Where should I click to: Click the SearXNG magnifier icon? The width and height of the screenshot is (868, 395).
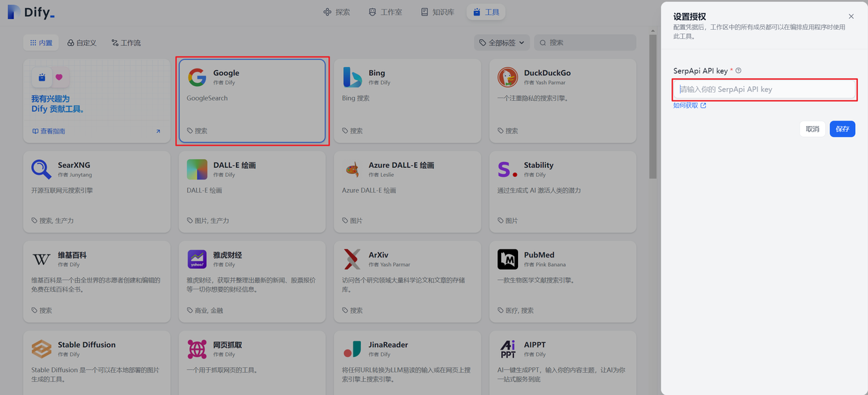[x=41, y=169]
